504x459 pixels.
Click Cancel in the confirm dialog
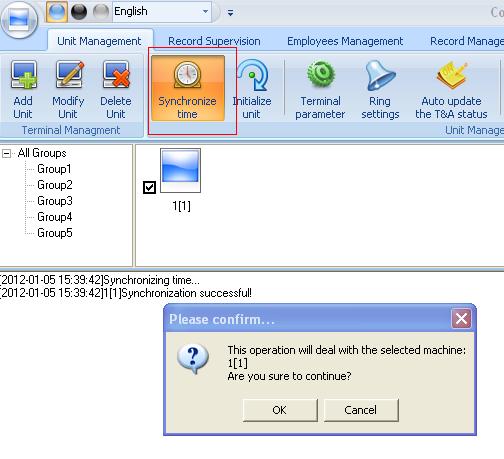pos(361,410)
